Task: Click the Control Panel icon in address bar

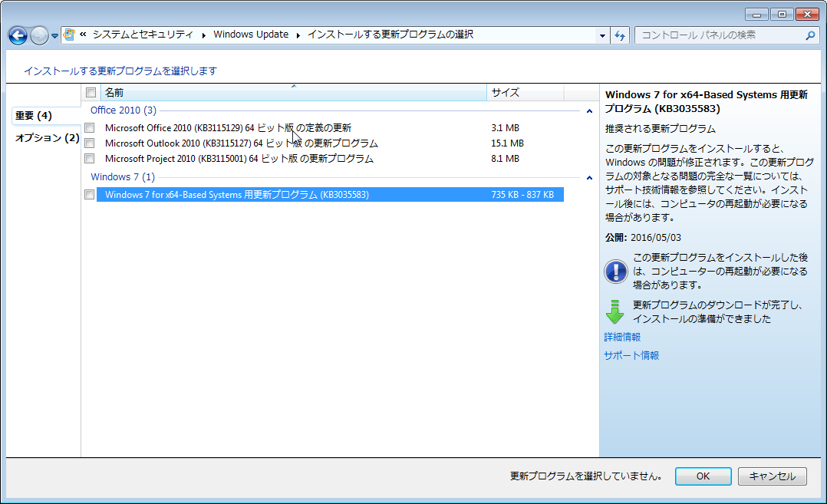Action: [x=68, y=35]
